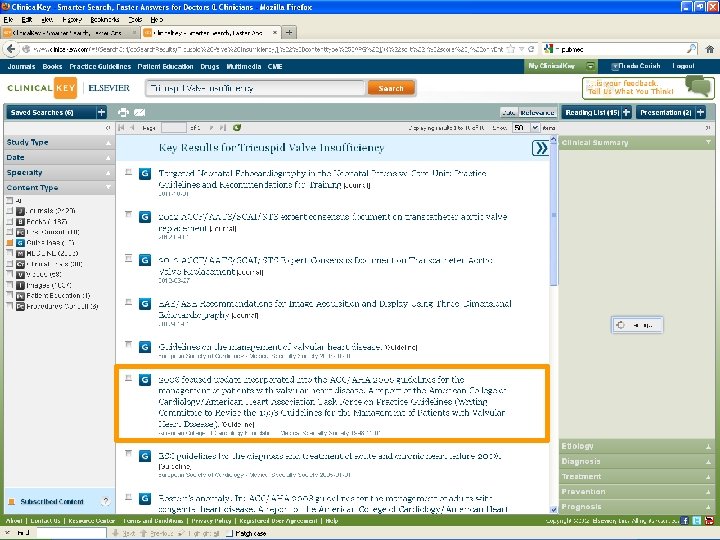Open the Books navigation menu
Viewport: 720px width, 540px height.
click(52, 67)
